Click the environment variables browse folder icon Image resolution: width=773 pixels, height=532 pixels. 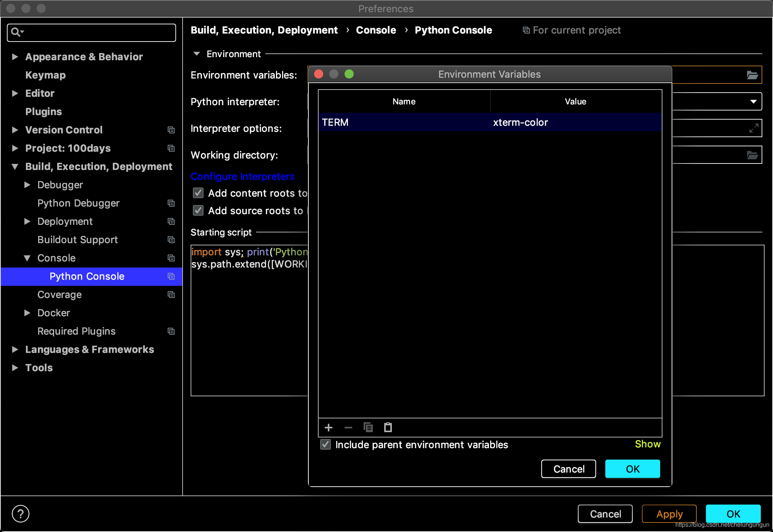pos(752,75)
